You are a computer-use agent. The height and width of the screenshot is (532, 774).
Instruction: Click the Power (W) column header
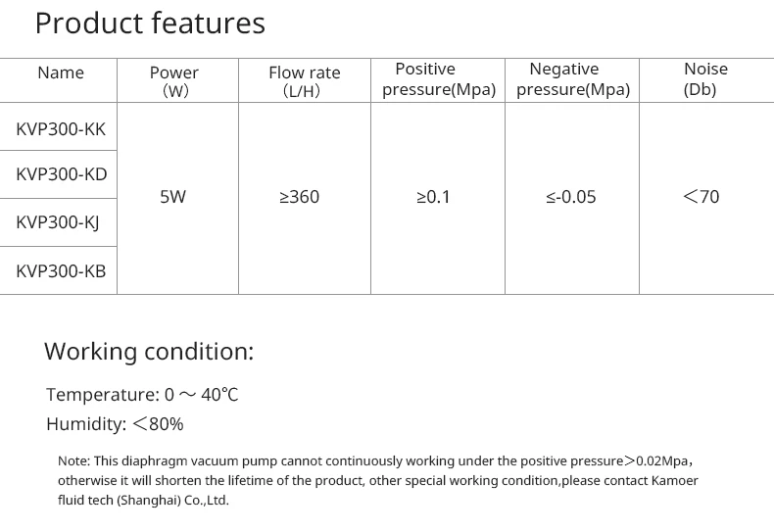click(174, 81)
